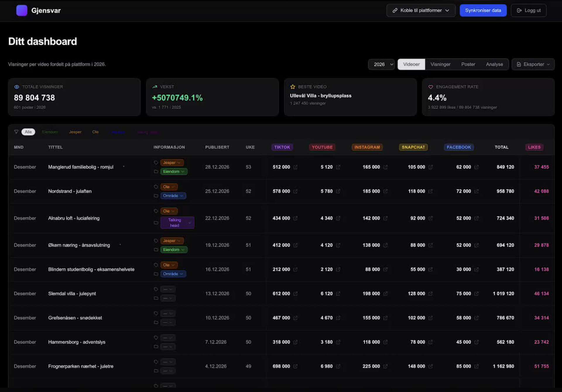Image resolution: width=562 pixels, height=392 pixels.
Task: Open Snapchat link for Økern næring row
Action: [430, 245]
